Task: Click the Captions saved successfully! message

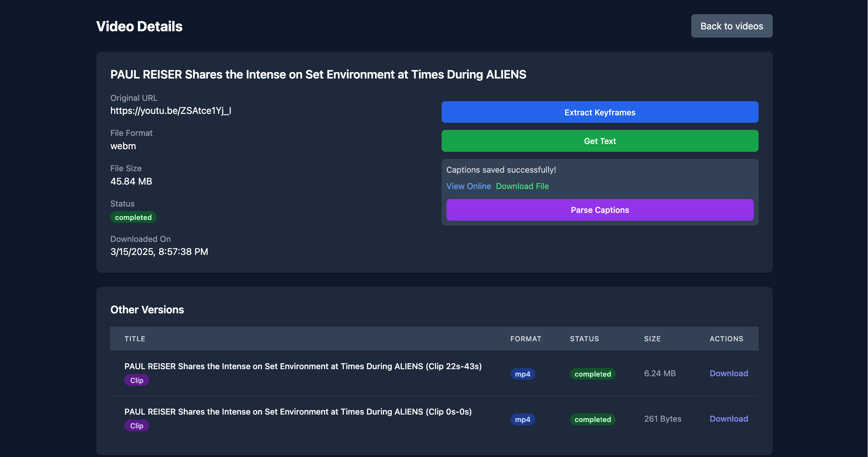Action: point(501,170)
